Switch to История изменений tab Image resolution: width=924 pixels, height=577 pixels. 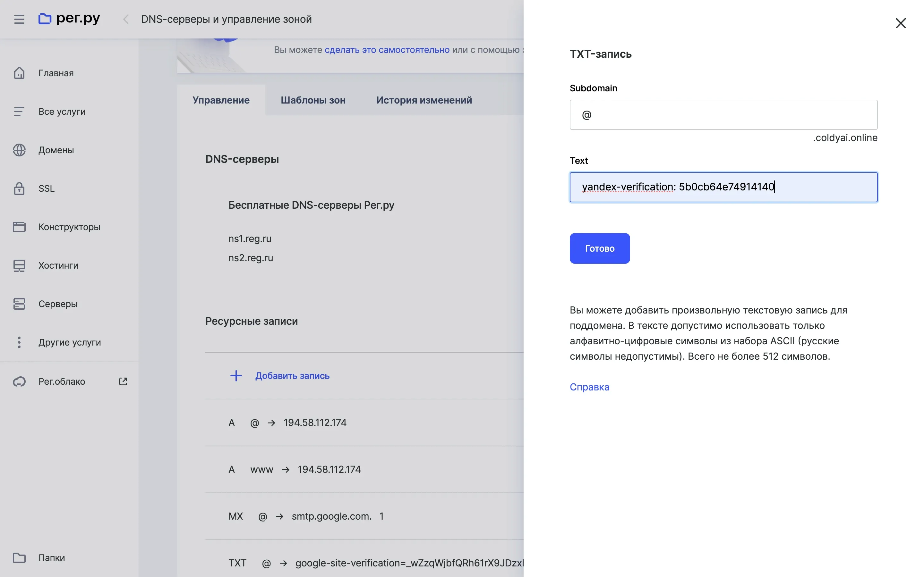[424, 100]
